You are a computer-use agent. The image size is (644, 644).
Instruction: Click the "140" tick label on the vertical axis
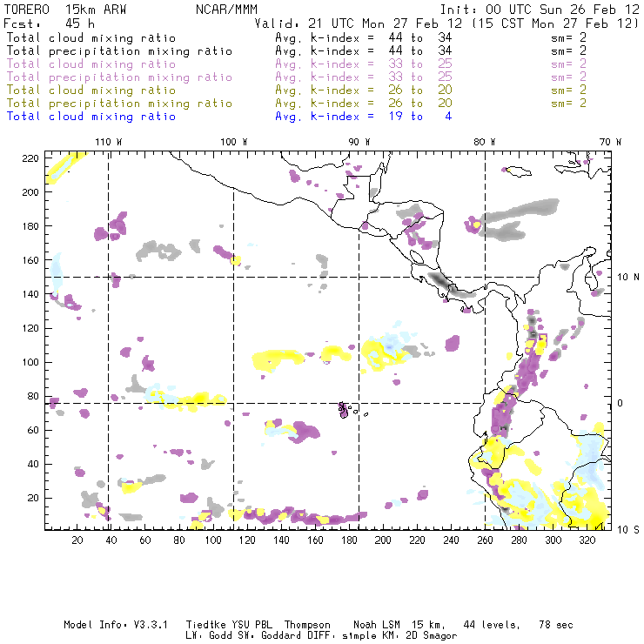[30, 294]
